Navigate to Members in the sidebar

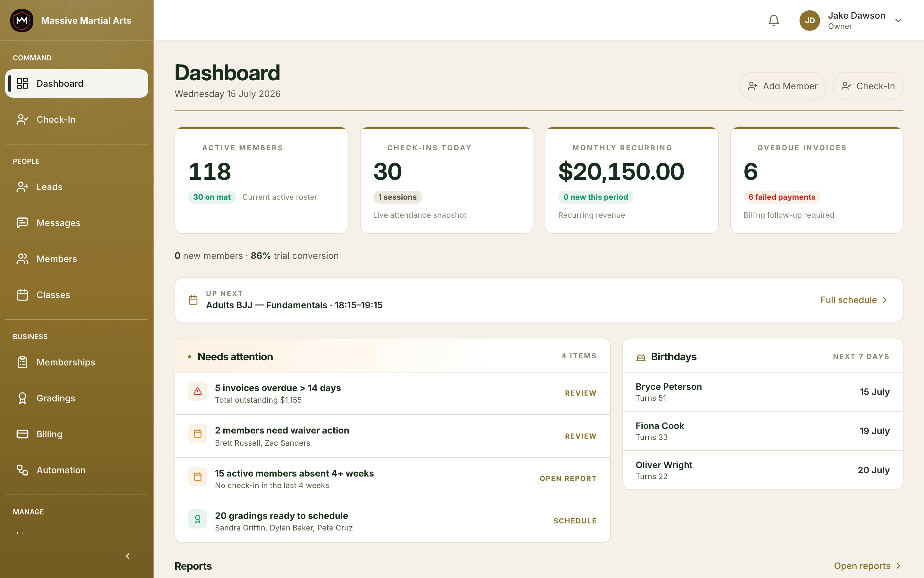tap(76, 259)
